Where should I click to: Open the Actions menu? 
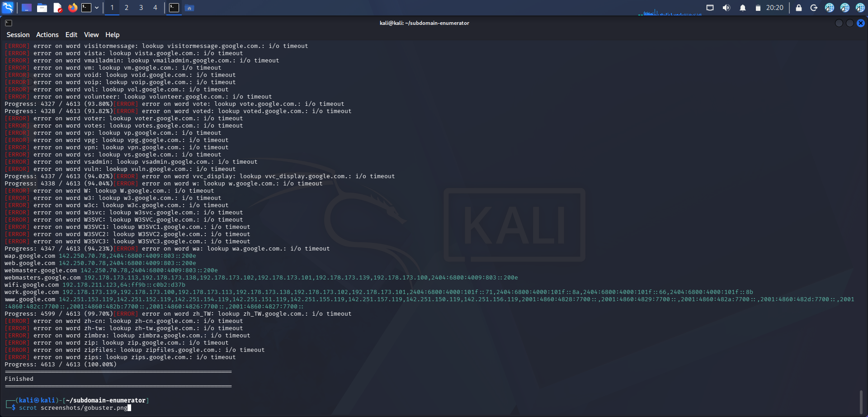point(47,35)
